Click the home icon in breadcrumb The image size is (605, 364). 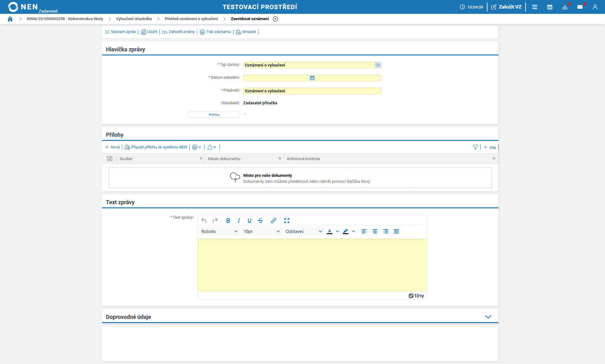[x=10, y=19]
